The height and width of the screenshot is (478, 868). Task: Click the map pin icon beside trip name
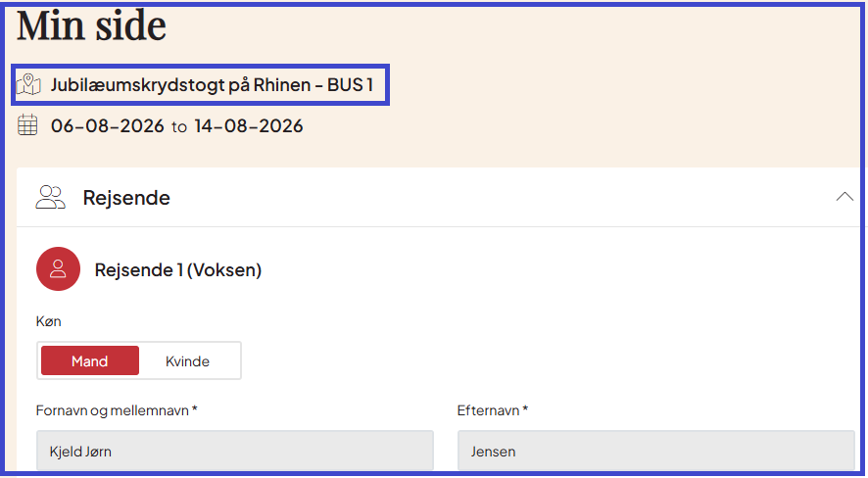point(28,84)
